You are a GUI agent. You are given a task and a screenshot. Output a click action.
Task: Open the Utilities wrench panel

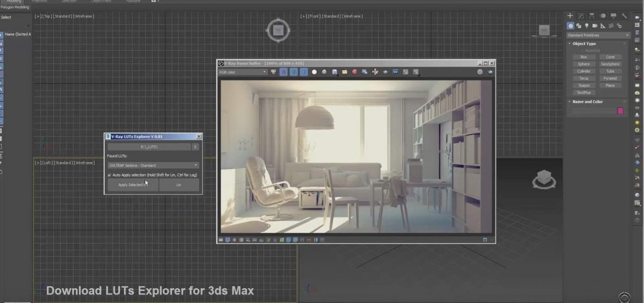(624, 16)
